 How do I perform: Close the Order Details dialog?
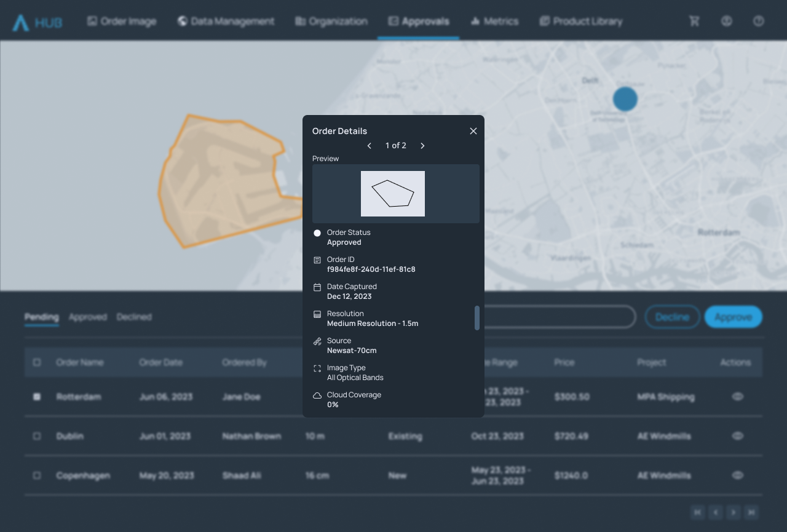pos(473,131)
